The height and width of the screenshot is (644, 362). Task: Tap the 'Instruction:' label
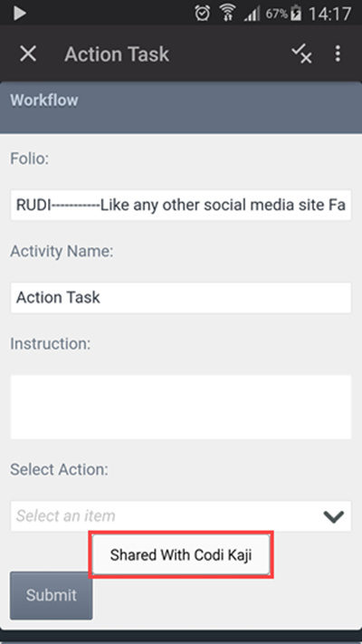point(50,344)
